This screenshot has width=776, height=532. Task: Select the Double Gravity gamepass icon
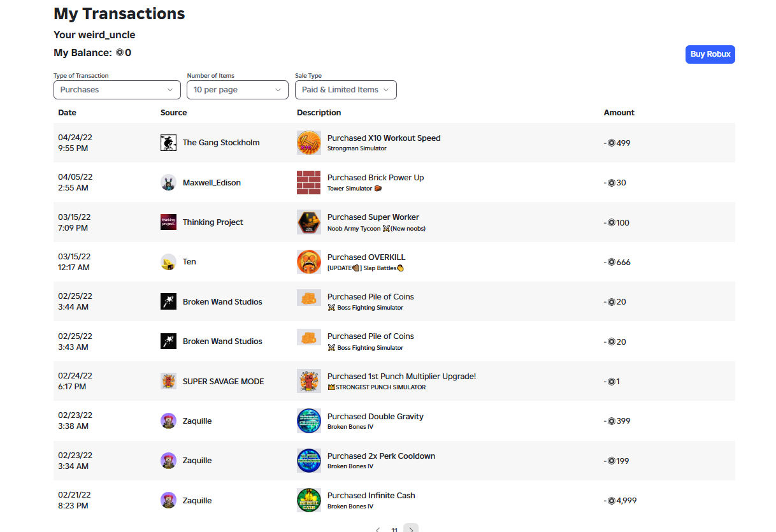(309, 421)
